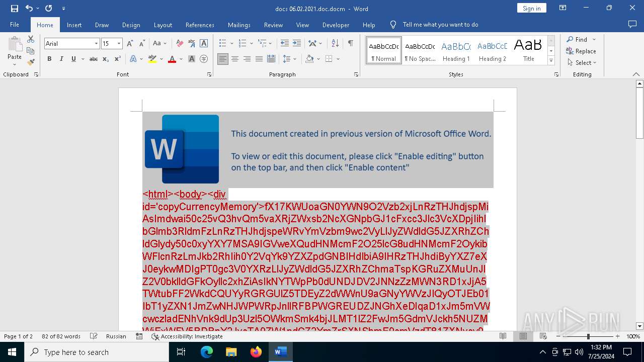Open the font name Arial dropdown
644x362 pixels.
pyautogui.click(x=96, y=44)
